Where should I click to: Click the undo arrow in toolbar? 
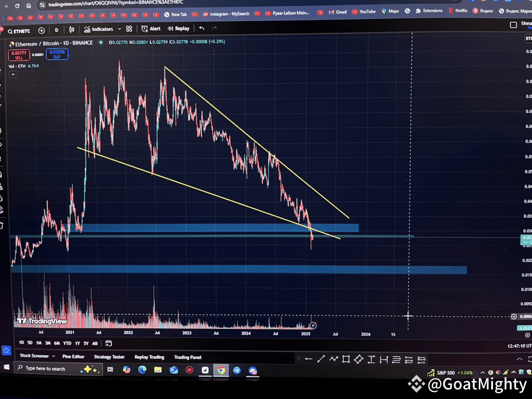(202, 28)
